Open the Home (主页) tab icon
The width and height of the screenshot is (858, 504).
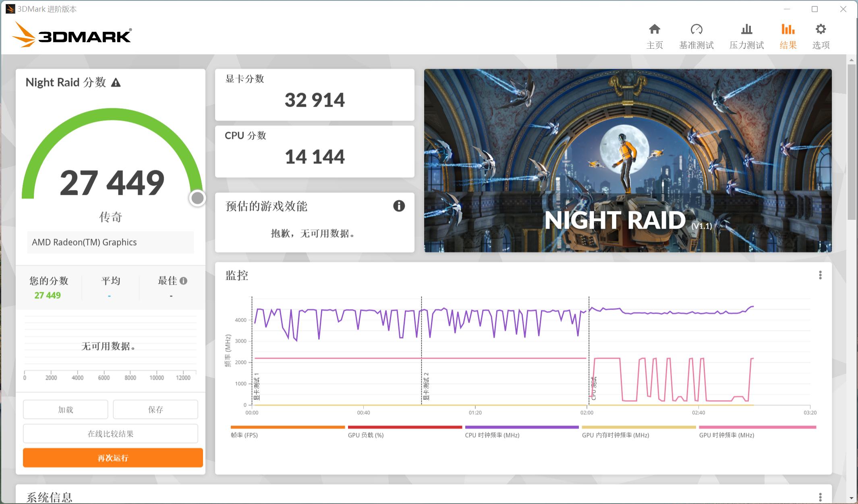(x=655, y=29)
